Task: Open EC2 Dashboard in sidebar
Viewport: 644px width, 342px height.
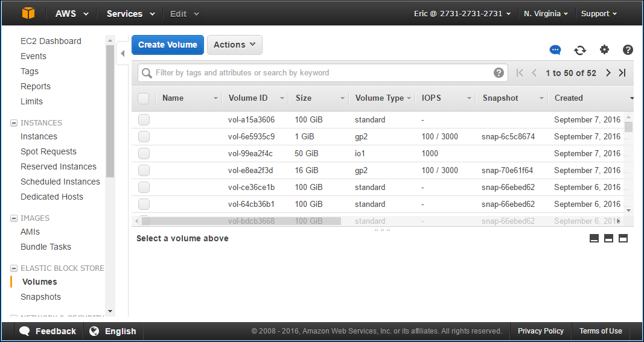Action: coord(51,41)
